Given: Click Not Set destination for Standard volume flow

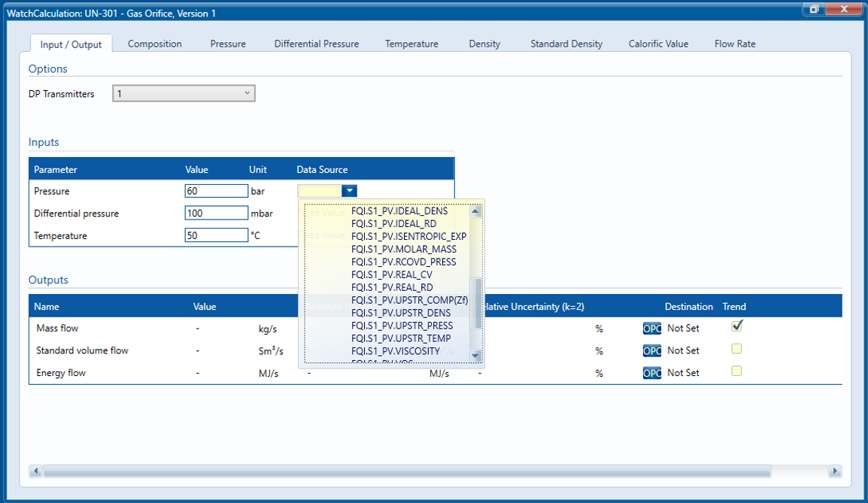Looking at the screenshot, I should 683,350.
